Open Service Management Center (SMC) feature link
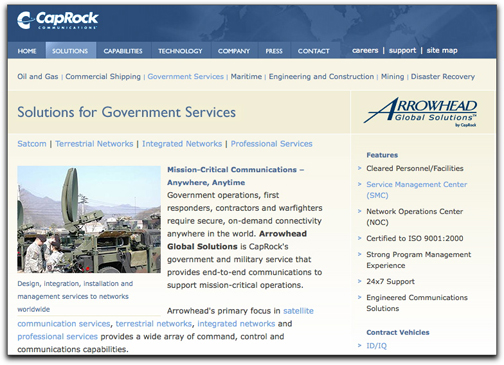 point(417,190)
